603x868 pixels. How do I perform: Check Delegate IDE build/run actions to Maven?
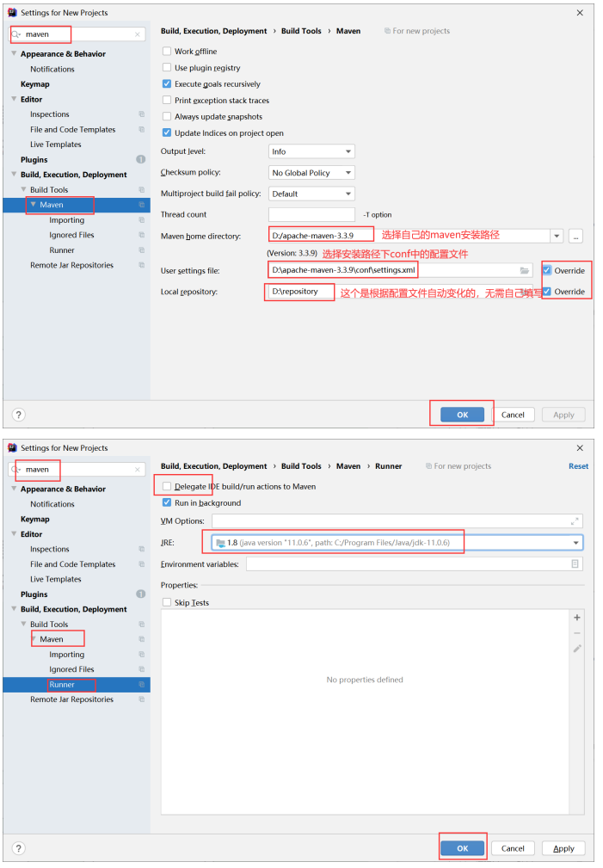[x=167, y=486]
